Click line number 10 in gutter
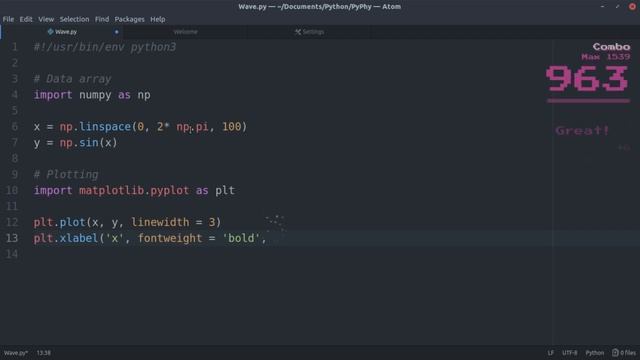This screenshot has width=640, height=360. pyautogui.click(x=12, y=190)
